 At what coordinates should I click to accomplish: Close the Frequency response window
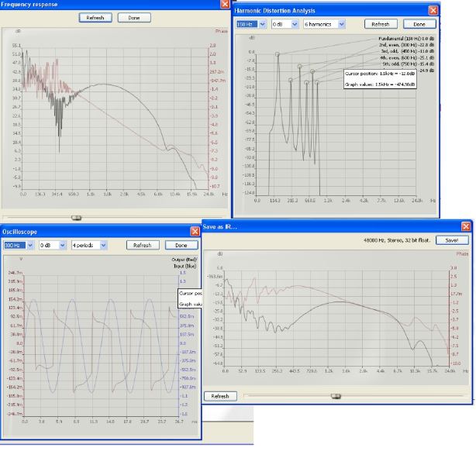point(225,4)
